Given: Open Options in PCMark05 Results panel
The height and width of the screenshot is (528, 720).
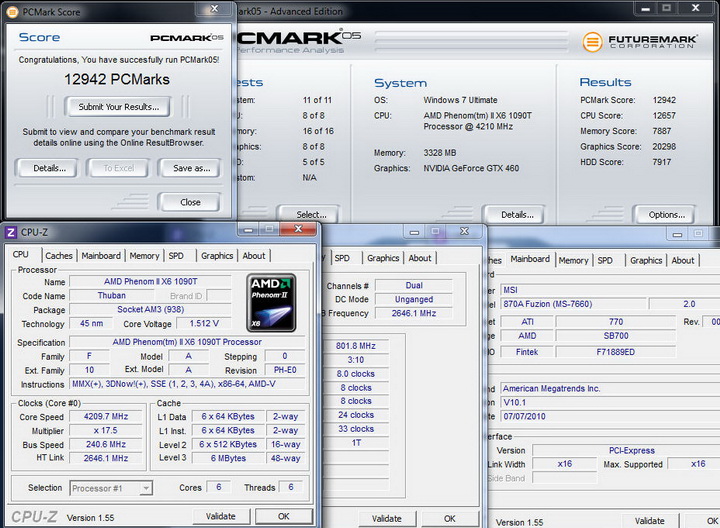Looking at the screenshot, I should 666,214.
